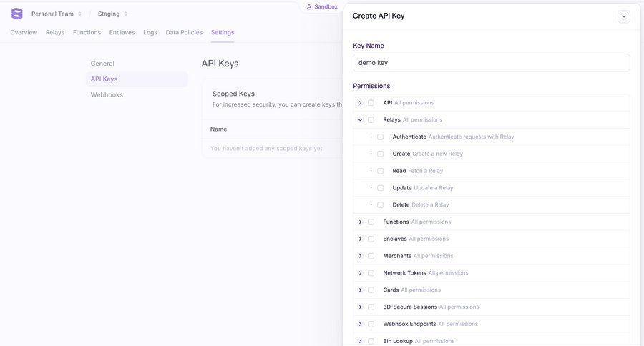
Task: Switch to the Data Policies tab
Action: pos(184,32)
